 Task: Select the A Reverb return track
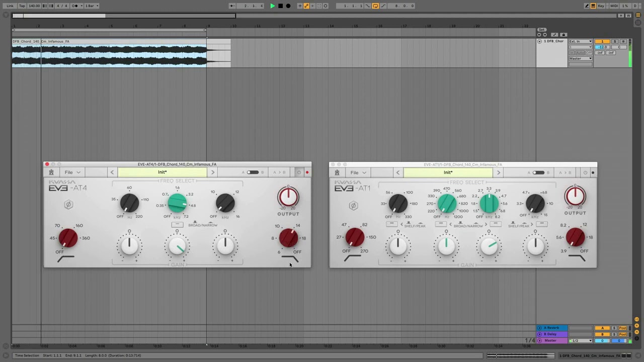[552, 328]
